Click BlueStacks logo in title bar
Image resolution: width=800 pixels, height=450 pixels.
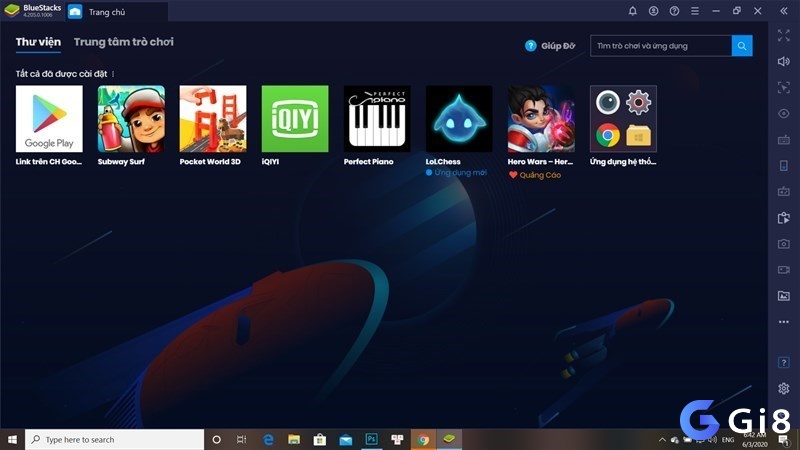12,10
